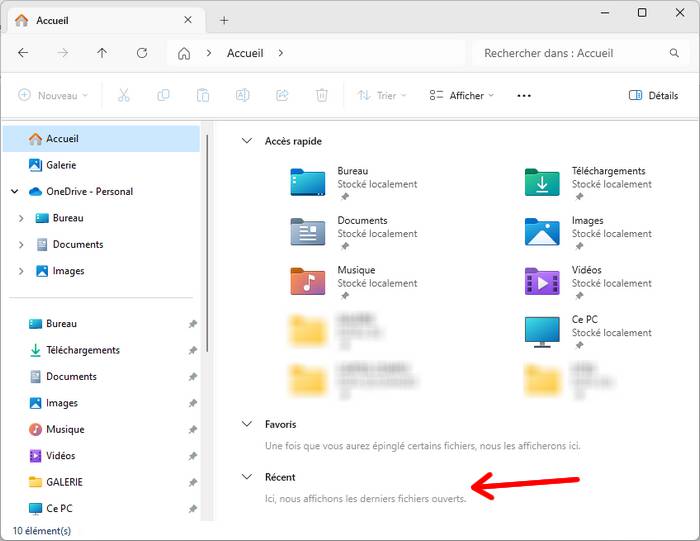Viewport: 700px width, 541px height.
Task: Click the navigation pane scrollbar
Action: click(x=207, y=243)
